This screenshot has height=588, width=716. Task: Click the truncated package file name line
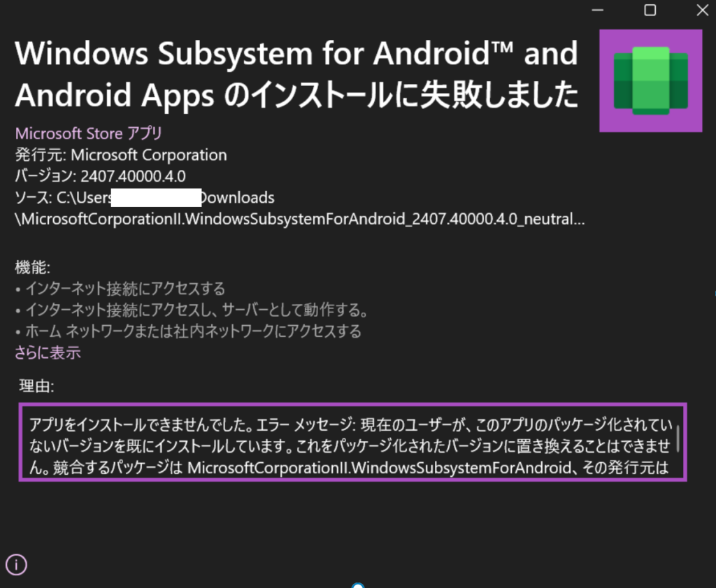click(x=300, y=220)
